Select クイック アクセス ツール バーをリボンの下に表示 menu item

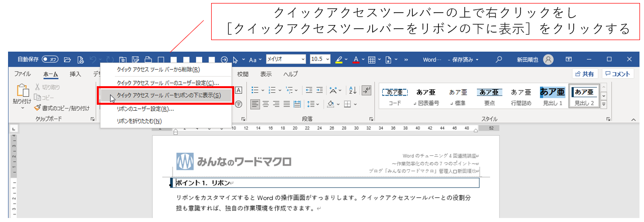tap(168, 95)
